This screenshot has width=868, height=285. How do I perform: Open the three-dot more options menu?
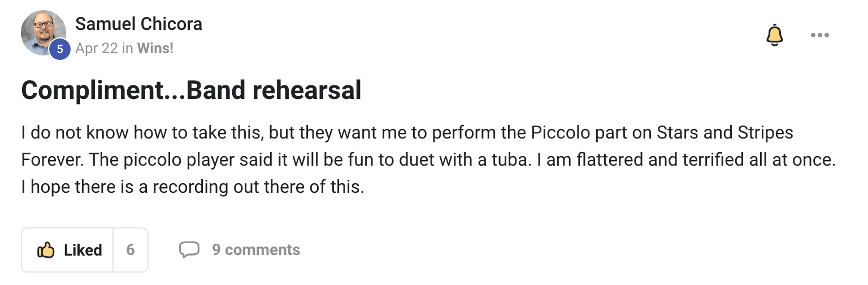pos(819,36)
